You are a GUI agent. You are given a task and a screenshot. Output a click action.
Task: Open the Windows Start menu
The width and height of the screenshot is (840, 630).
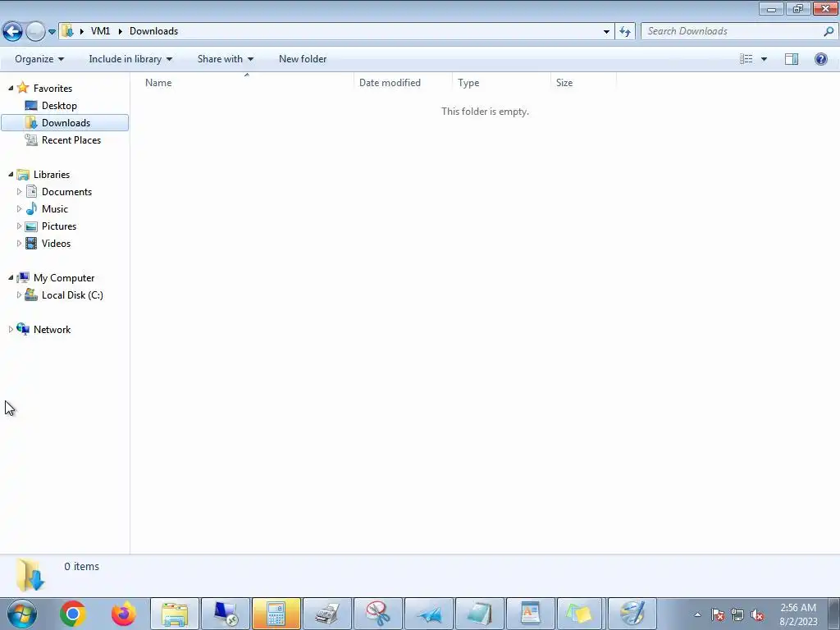tap(22, 614)
